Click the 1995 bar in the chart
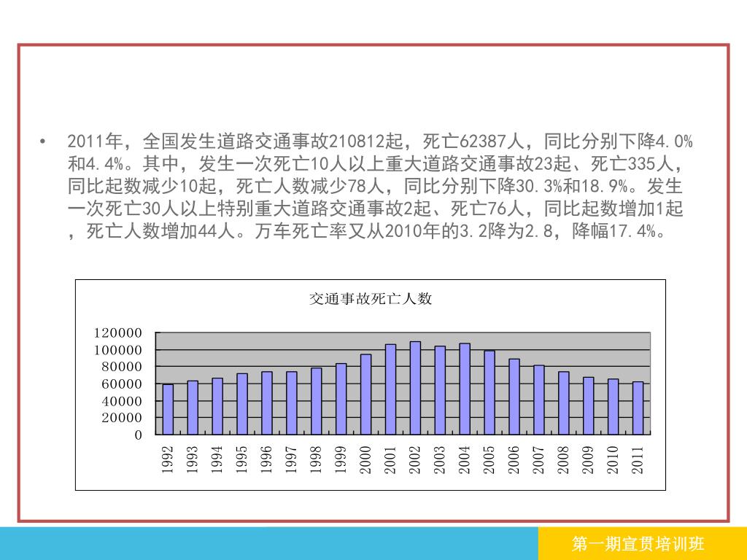Viewport: 747px width, 560px height. (242, 404)
